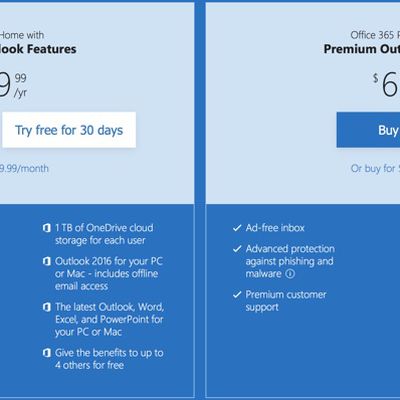The image size is (400, 400).
Task: Click checkmark next to Ad-free inbox
Action: click(x=237, y=228)
